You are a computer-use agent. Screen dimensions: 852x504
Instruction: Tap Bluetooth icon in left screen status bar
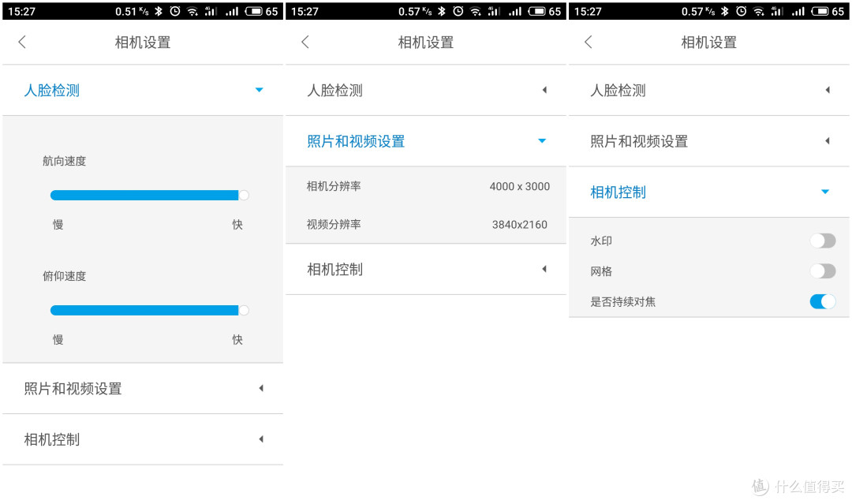(159, 11)
